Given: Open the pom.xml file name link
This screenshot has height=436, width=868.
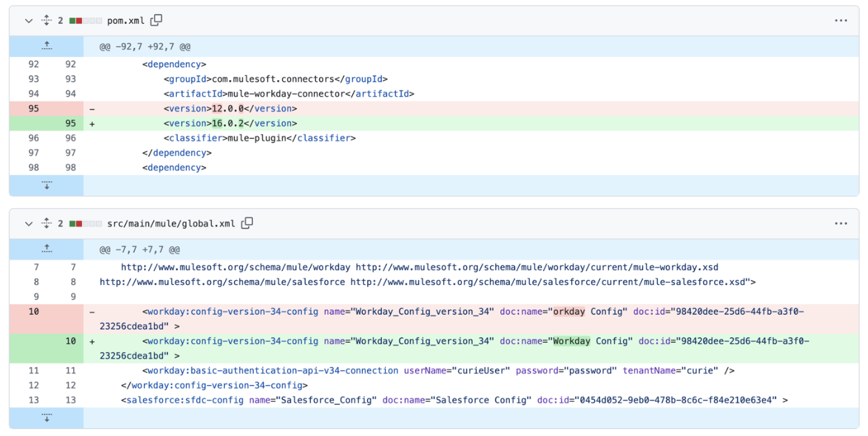Looking at the screenshot, I should (126, 21).
